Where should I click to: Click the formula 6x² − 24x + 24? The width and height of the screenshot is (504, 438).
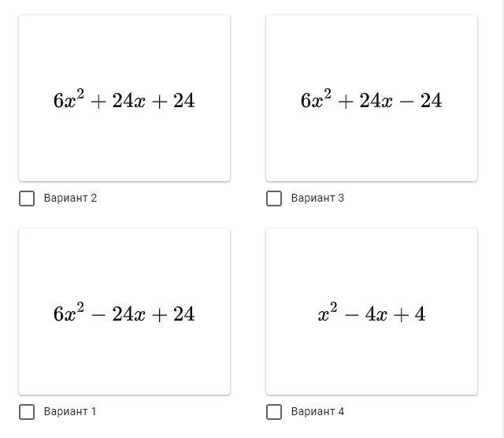pos(124,314)
